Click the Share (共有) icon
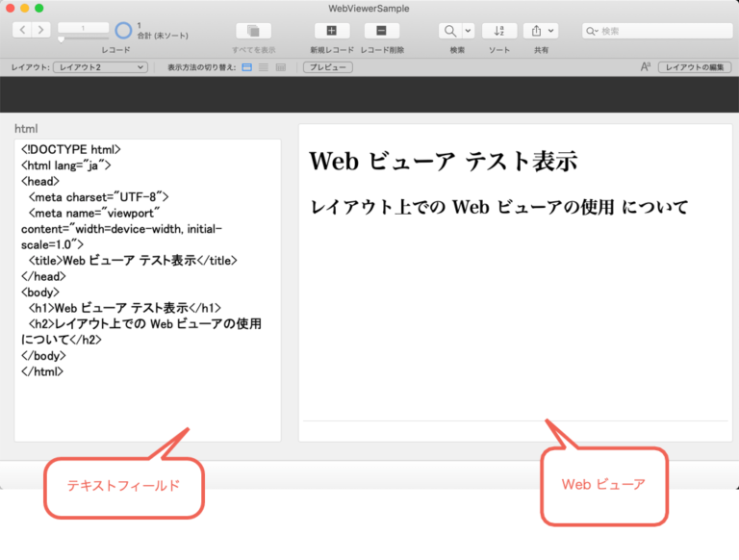 tap(534, 31)
